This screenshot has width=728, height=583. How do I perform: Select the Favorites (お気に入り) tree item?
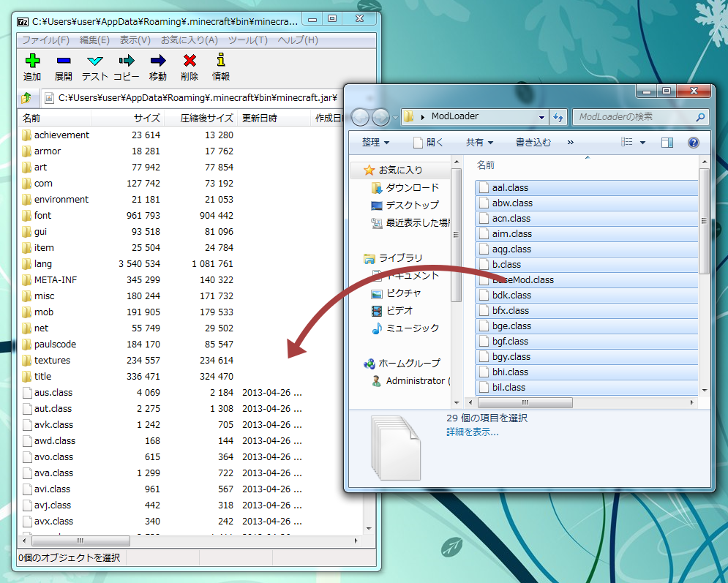click(x=400, y=170)
